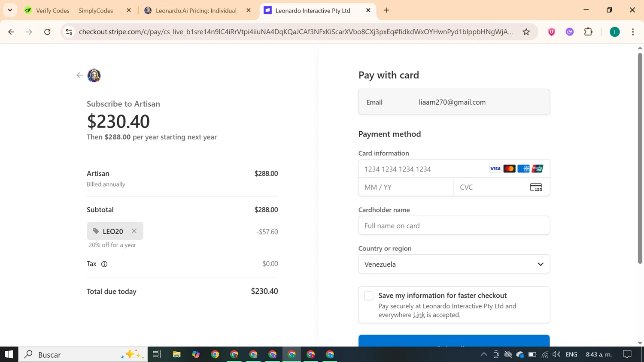Image resolution: width=644 pixels, height=362 pixels.
Task: Click the -$57.60 discount amount
Action: tap(267, 232)
